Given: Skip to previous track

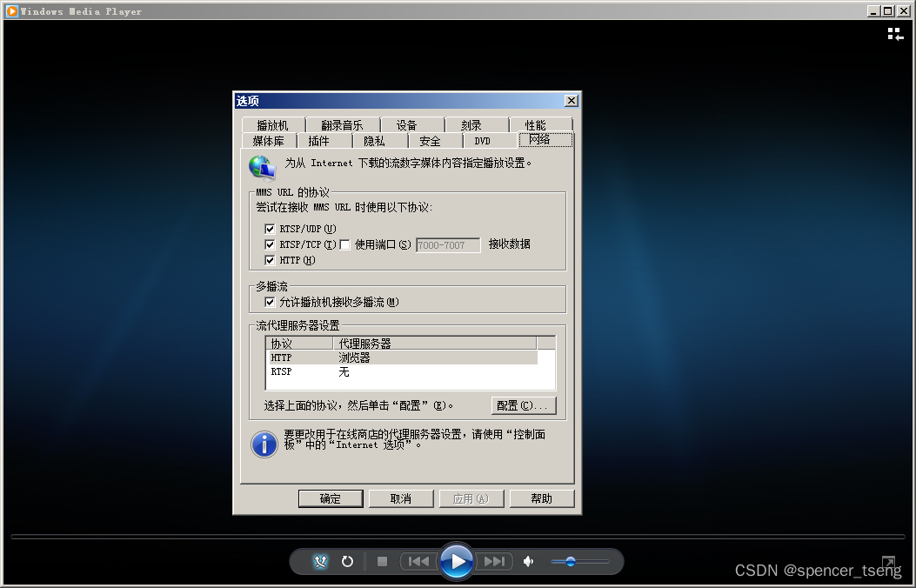Looking at the screenshot, I should click(x=418, y=561).
